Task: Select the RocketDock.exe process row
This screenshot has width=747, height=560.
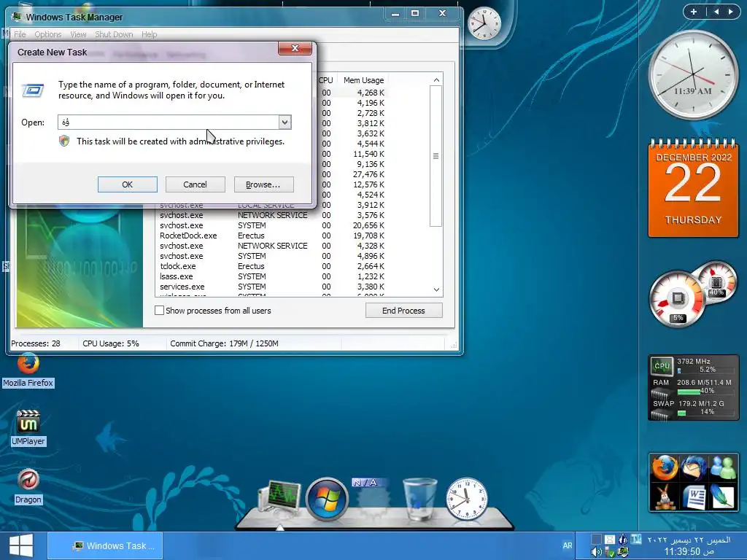Action: pyautogui.click(x=272, y=236)
